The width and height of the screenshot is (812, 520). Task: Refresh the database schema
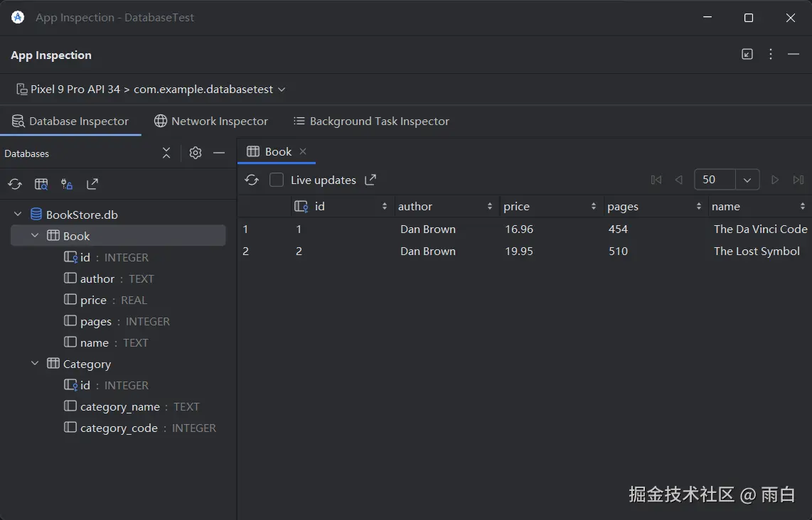click(15, 185)
